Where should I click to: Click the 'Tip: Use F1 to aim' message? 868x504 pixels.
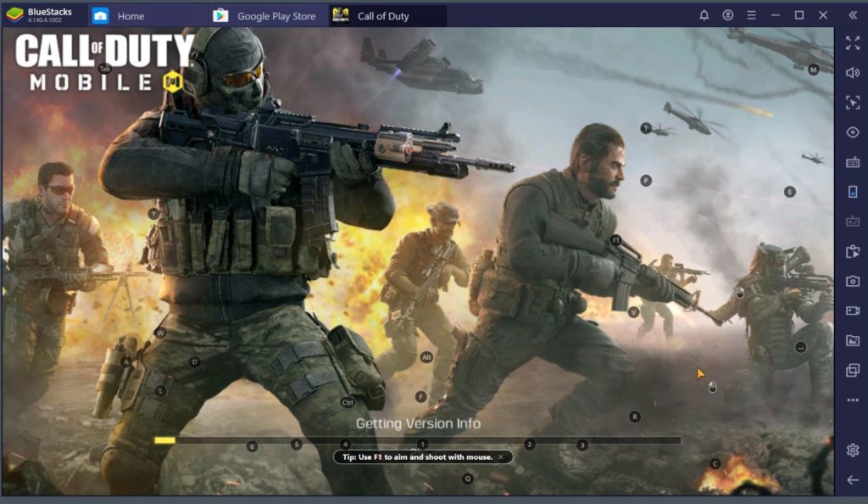point(417,457)
